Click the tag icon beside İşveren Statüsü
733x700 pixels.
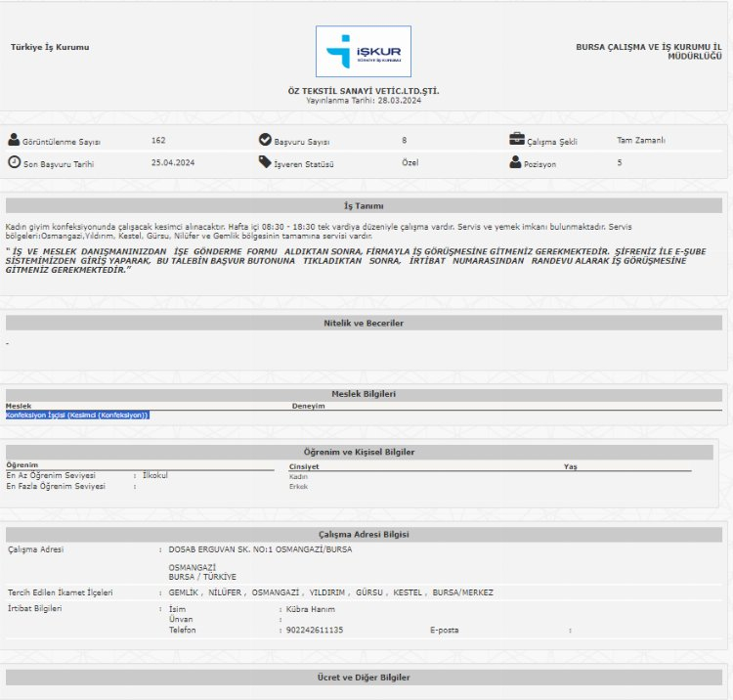coord(265,162)
